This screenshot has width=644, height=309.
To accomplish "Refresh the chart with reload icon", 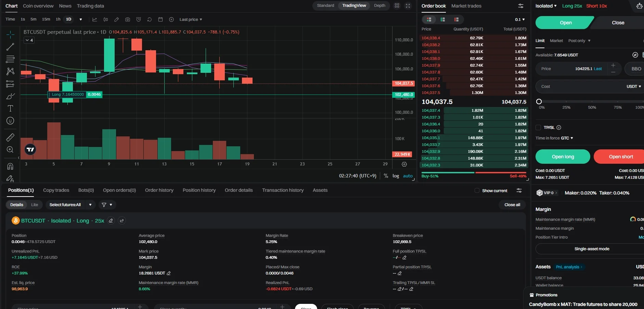I will click(150, 19).
